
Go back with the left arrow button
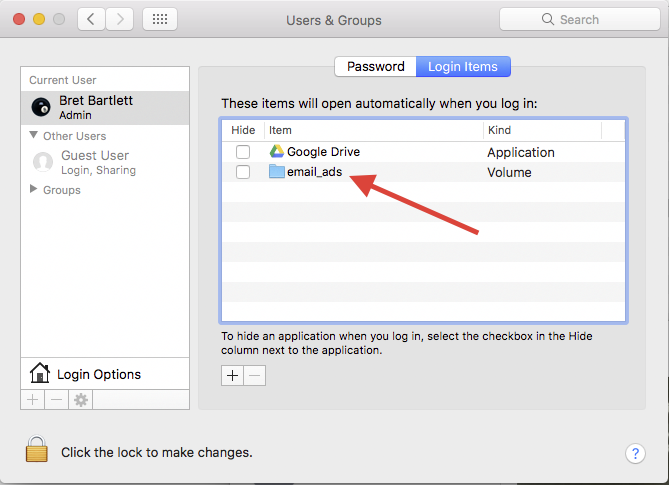click(x=92, y=19)
